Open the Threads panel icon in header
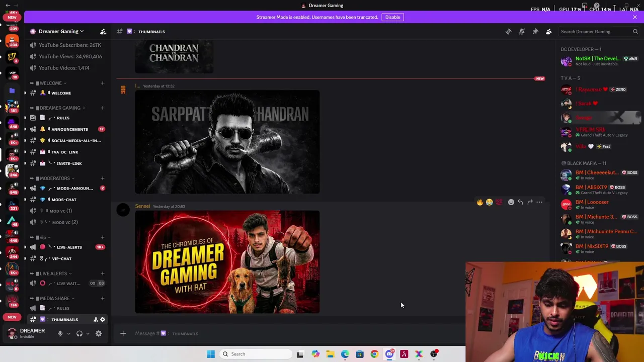644x362 pixels. [508, 32]
